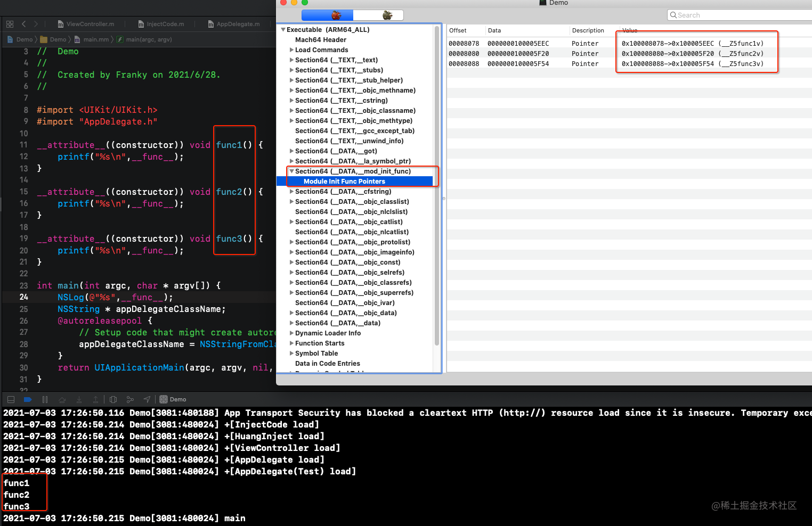Click UIApplicationMain in return statement
Image resolution: width=812 pixels, height=526 pixels.
tap(139, 367)
